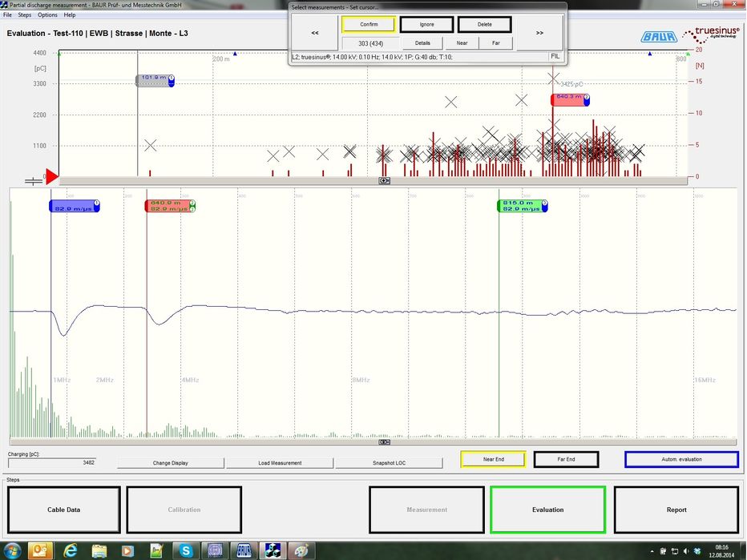Image resolution: width=747 pixels, height=560 pixels.
Task: Toggle the FIL filter button
Action: tap(555, 56)
